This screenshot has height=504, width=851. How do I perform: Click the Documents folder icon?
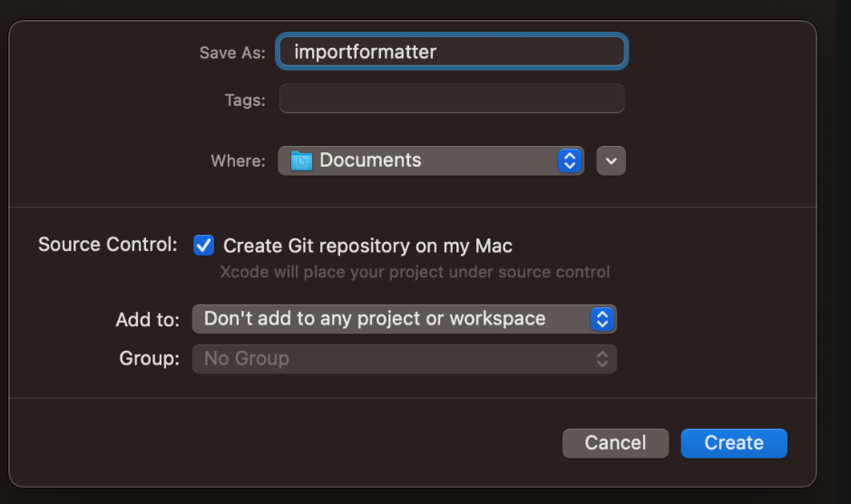(301, 160)
